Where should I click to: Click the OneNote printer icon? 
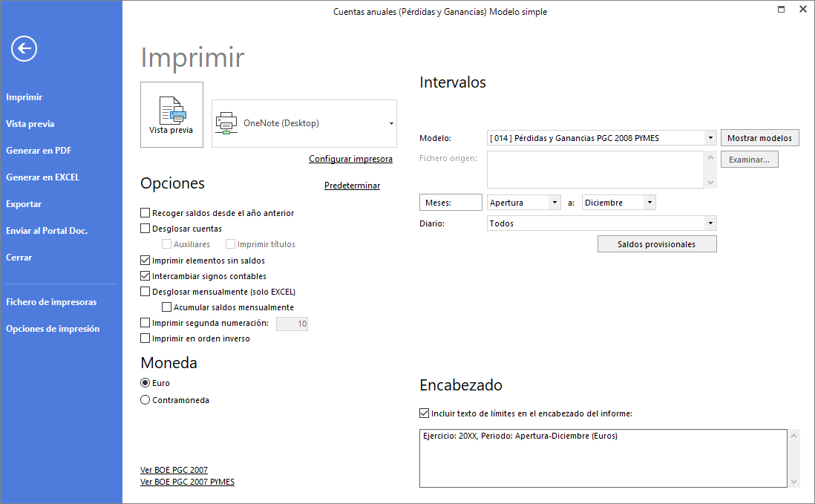tap(226, 123)
